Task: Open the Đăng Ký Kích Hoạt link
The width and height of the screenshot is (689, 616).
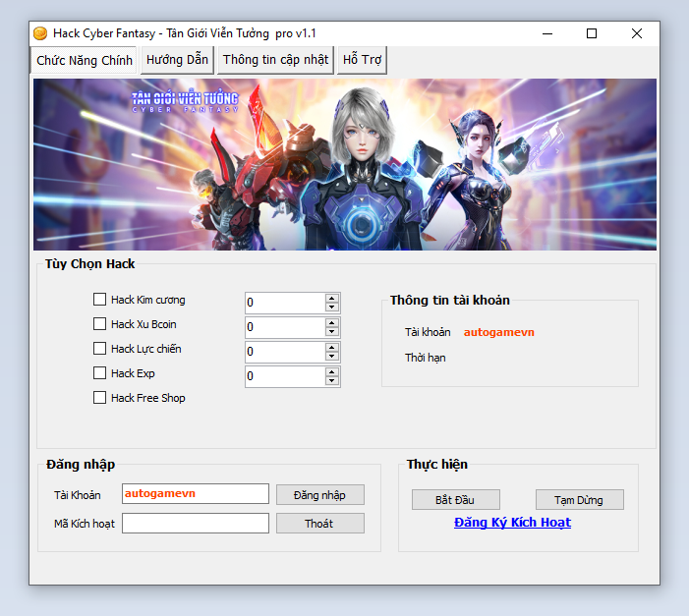Action: click(512, 523)
